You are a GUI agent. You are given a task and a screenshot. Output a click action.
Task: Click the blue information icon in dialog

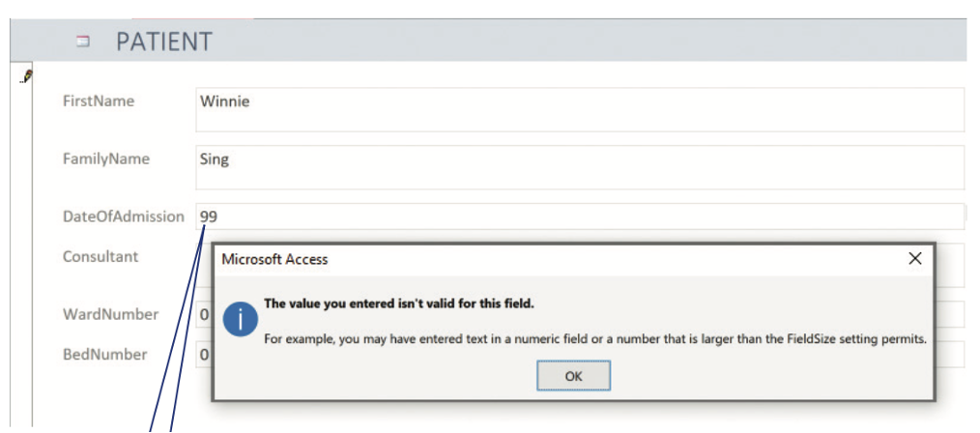[x=241, y=319]
